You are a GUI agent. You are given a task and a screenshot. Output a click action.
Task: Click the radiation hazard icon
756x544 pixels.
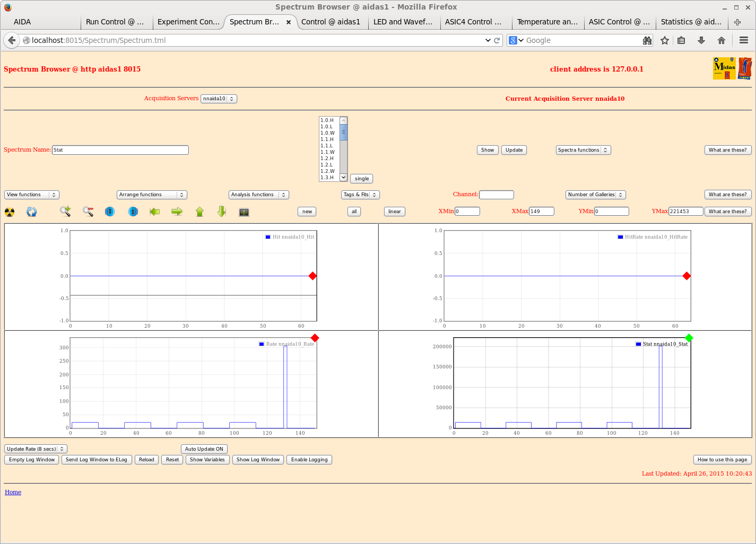10,212
